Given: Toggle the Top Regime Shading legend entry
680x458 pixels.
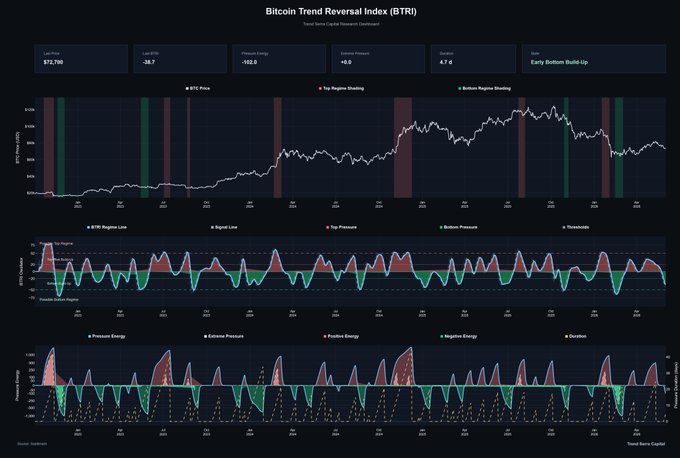Looking at the screenshot, I should (x=341, y=88).
